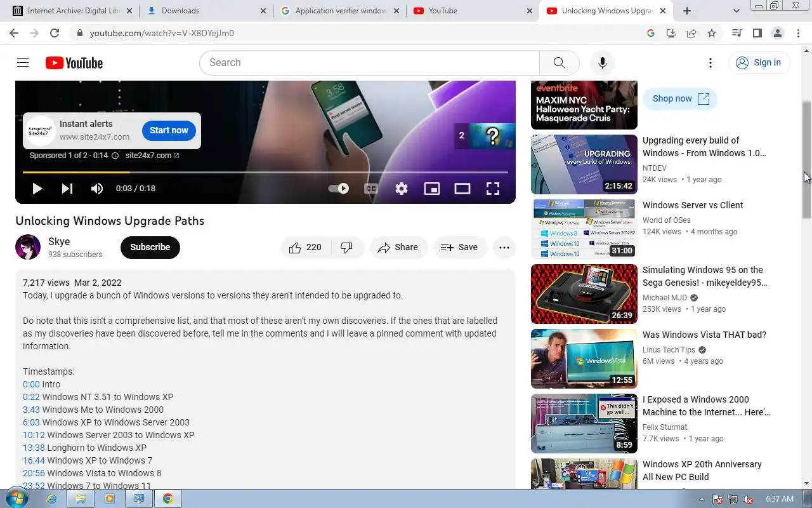Open the player settings gear

coord(402,189)
